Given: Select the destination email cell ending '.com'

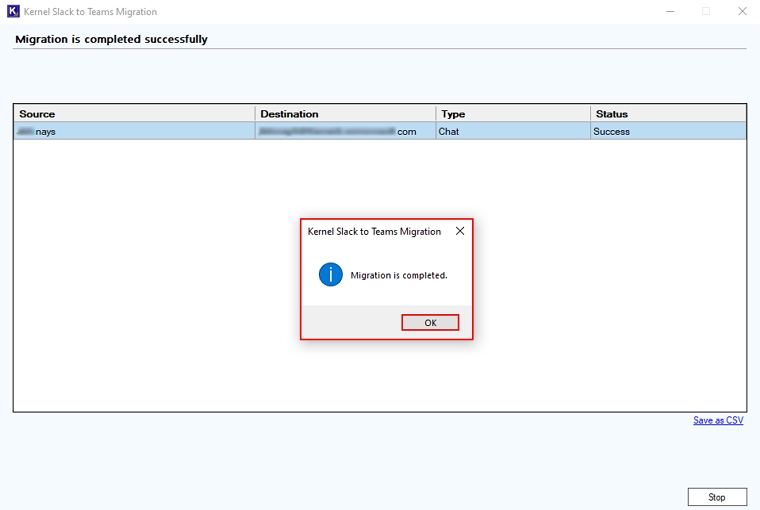Looking at the screenshot, I should point(345,131).
